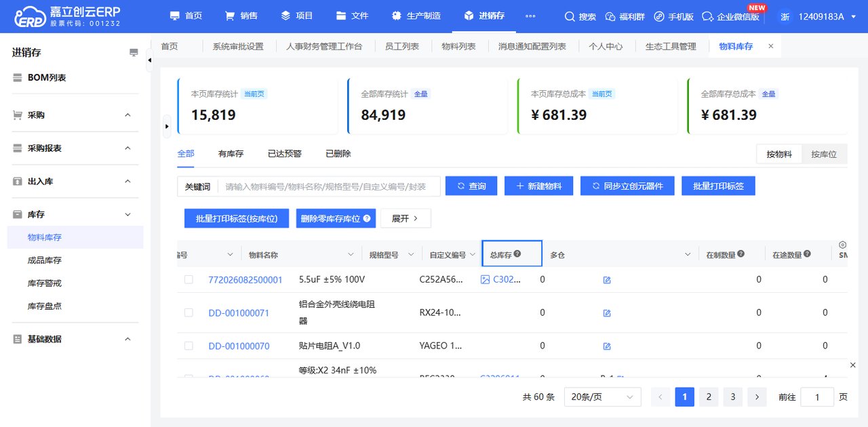
Task: Click the 查询 query button
Action: pyautogui.click(x=471, y=186)
